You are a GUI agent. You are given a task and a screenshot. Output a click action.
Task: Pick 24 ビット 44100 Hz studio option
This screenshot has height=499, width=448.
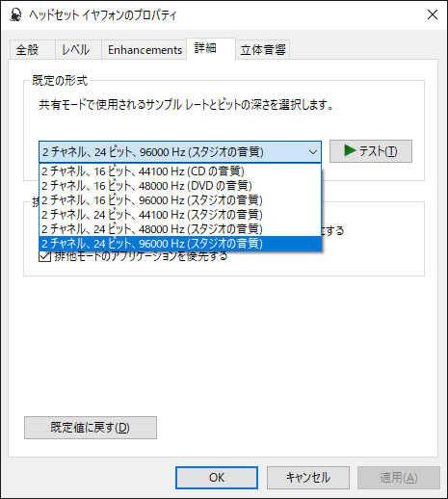[x=180, y=215]
